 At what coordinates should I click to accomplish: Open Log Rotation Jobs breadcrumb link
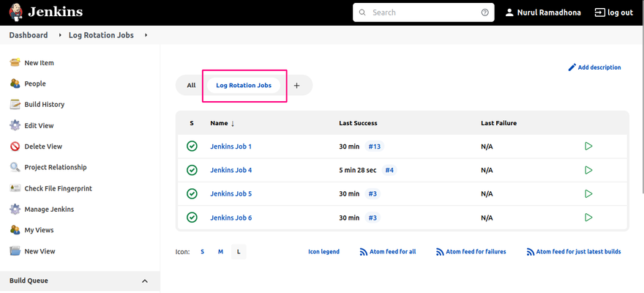(101, 35)
